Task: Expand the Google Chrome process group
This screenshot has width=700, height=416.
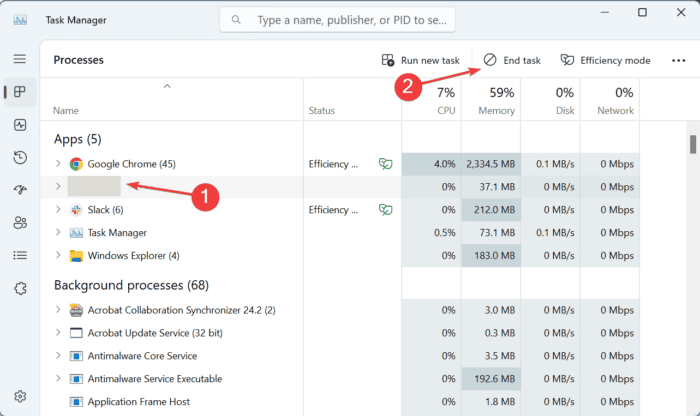Action: click(x=58, y=163)
